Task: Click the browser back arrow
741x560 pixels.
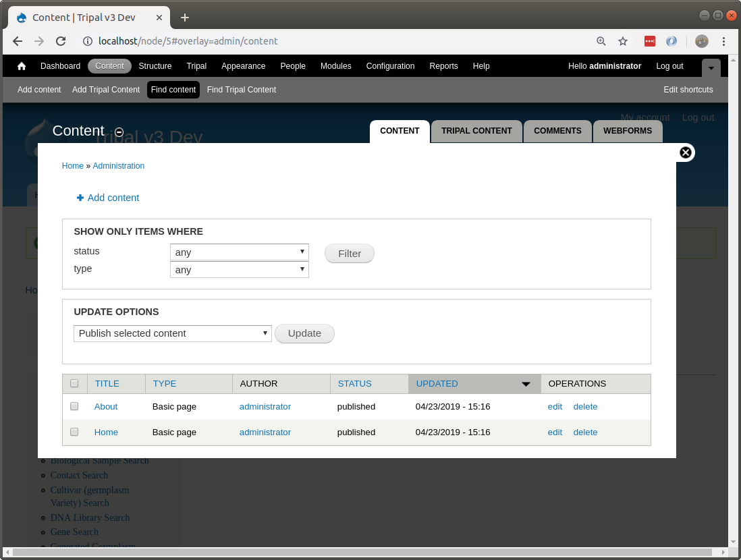Action: pyautogui.click(x=18, y=41)
